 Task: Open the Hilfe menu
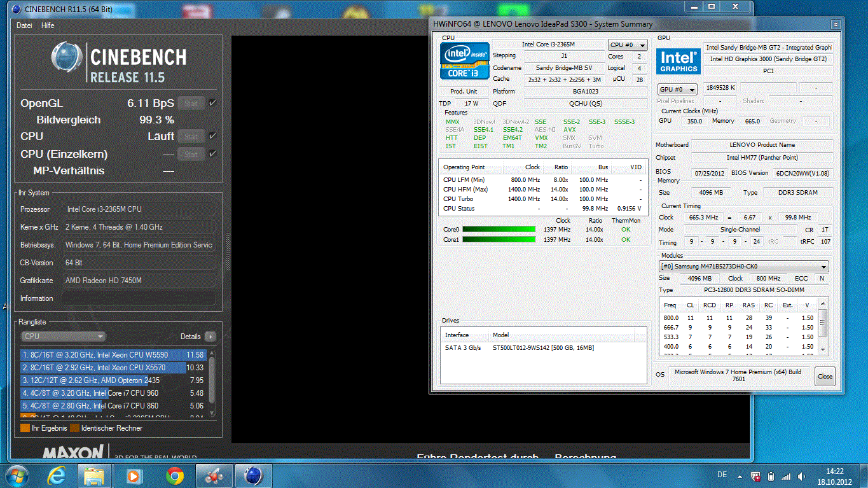pos(48,25)
